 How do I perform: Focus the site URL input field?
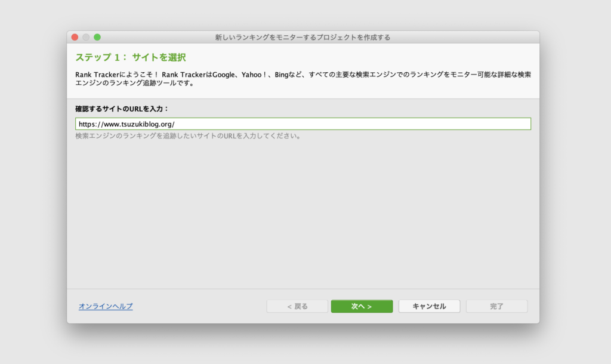(x=303, y=124)
